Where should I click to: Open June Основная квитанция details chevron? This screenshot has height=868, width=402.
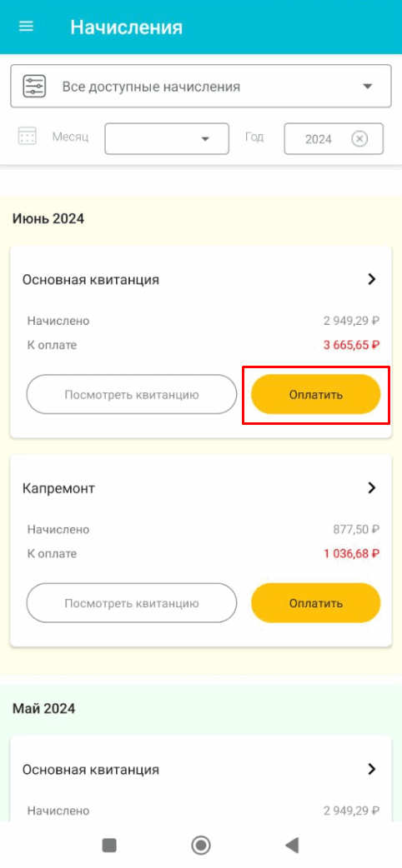tap(372, 279)
